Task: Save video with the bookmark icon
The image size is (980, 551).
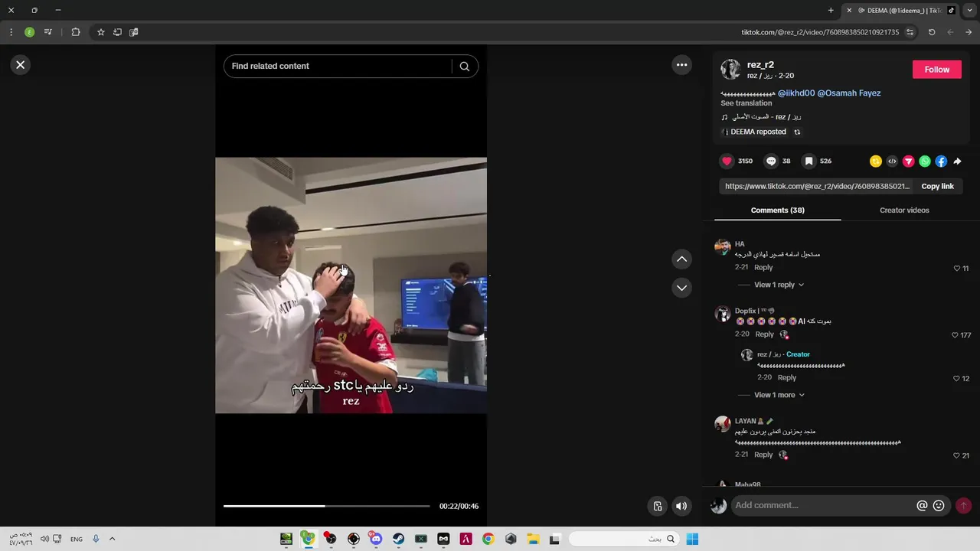Action: (808, 161)
